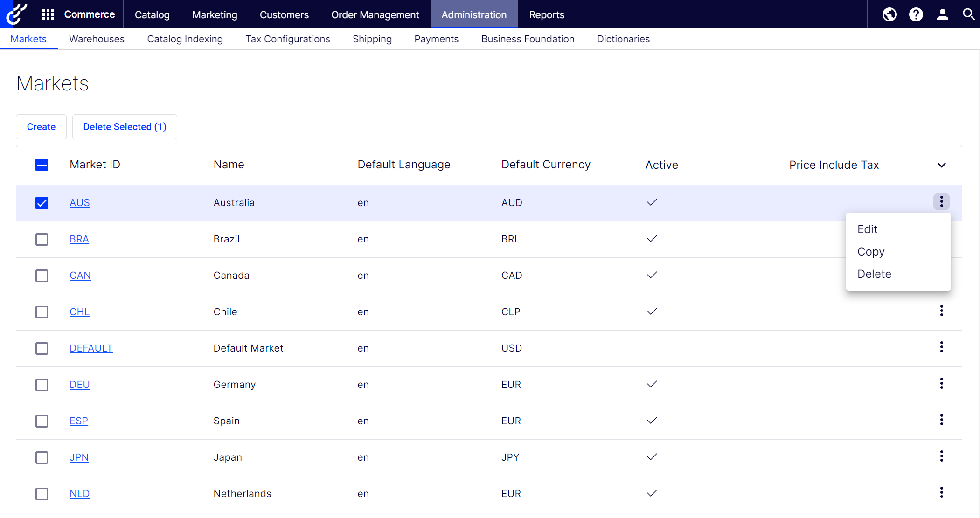Click the Name column header
Viewport: 980px width, 518px height.
coord(229,165)
